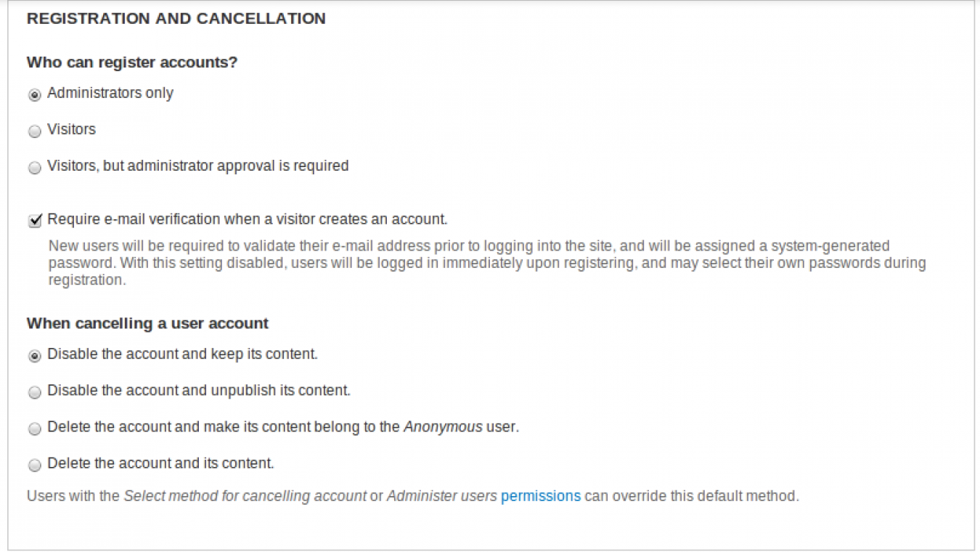Click the Visitors label text
The height and width of the screenshot is (552, 980).
tap(70, 129)
